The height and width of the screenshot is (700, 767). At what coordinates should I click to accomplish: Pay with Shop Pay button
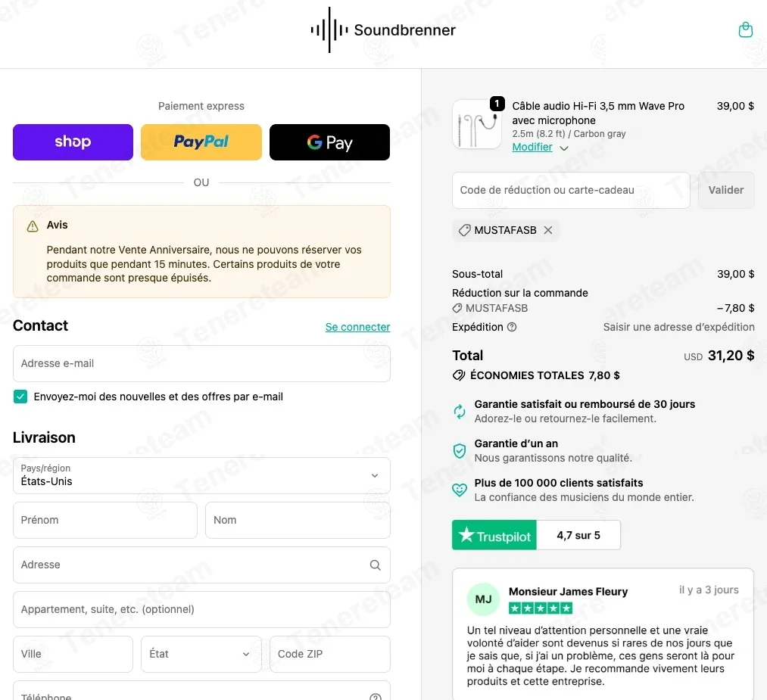click(x=73, y=142)
